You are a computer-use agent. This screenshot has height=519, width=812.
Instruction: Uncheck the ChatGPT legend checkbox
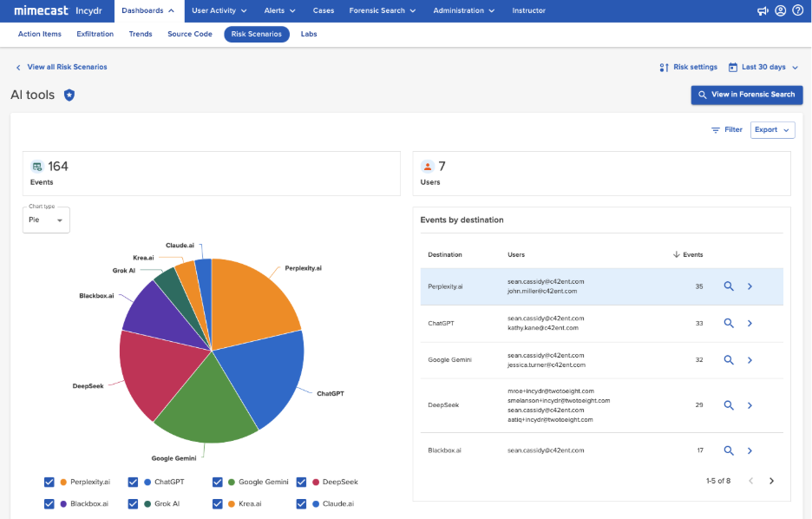tap(133, 482)
